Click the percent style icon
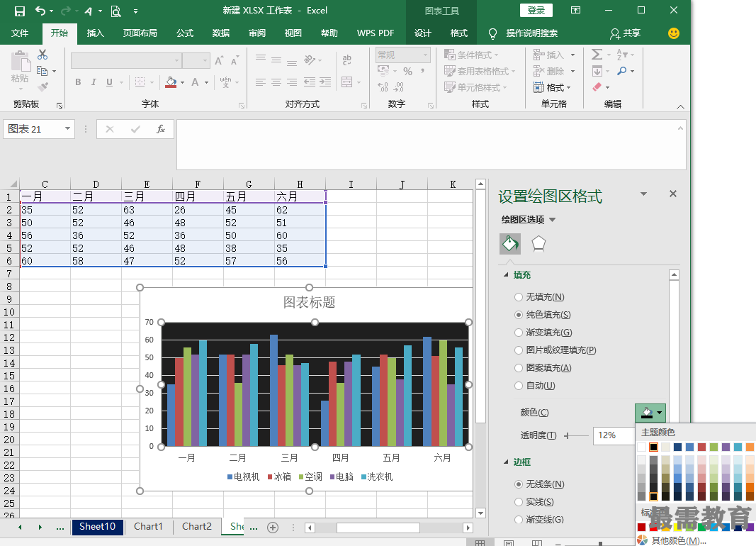The image size is (756, 546). [408, 72]
